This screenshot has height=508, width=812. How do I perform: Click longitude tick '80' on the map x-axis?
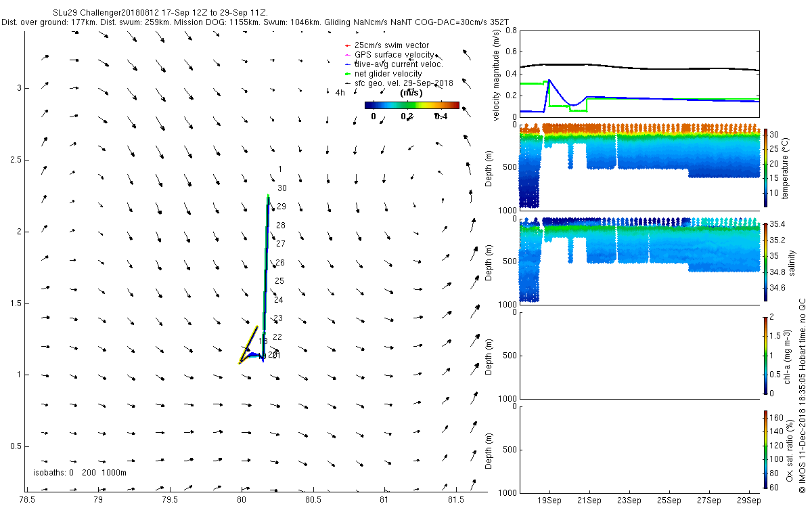(x=241, y=501)
